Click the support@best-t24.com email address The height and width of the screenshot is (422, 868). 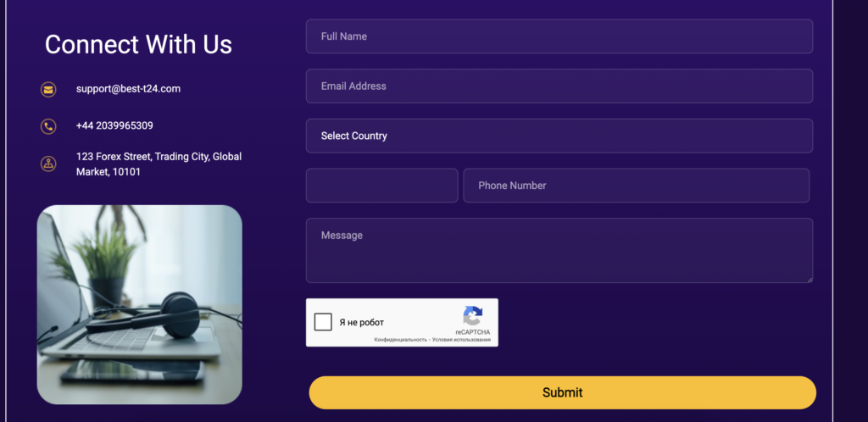pos(129,88)
